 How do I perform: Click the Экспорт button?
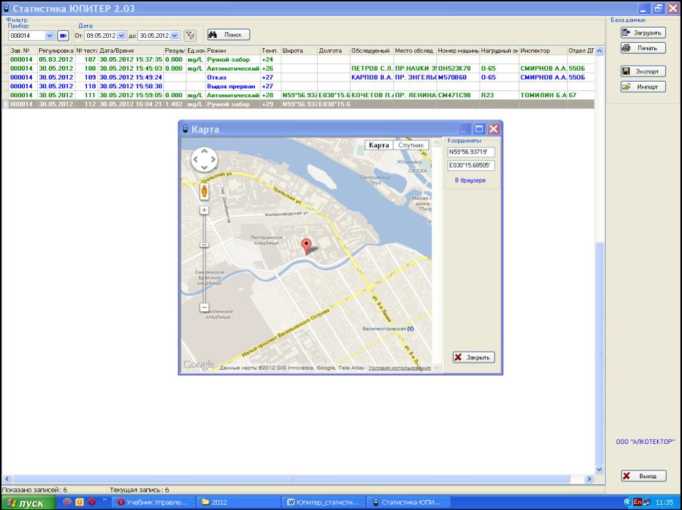pos(643,71)
